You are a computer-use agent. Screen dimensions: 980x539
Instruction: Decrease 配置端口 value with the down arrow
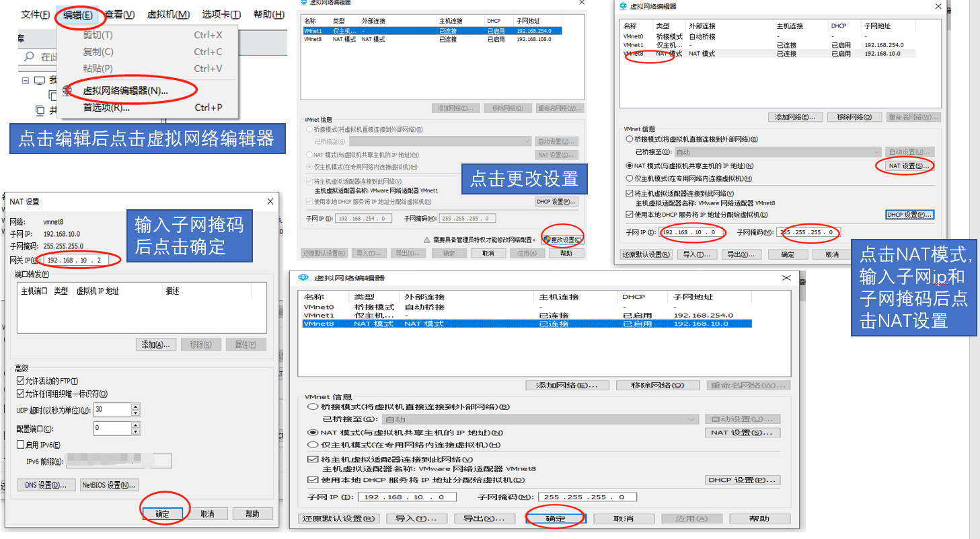click(x=136, y=431)
